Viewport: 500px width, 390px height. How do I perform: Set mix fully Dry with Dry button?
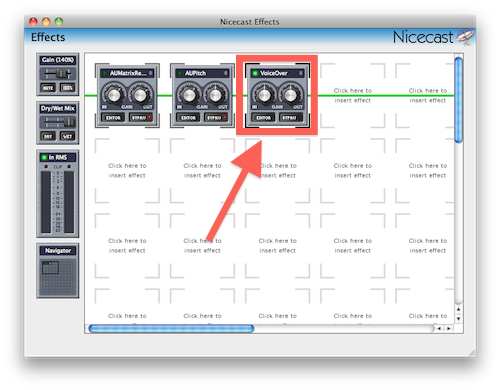[x=48, y=136]
